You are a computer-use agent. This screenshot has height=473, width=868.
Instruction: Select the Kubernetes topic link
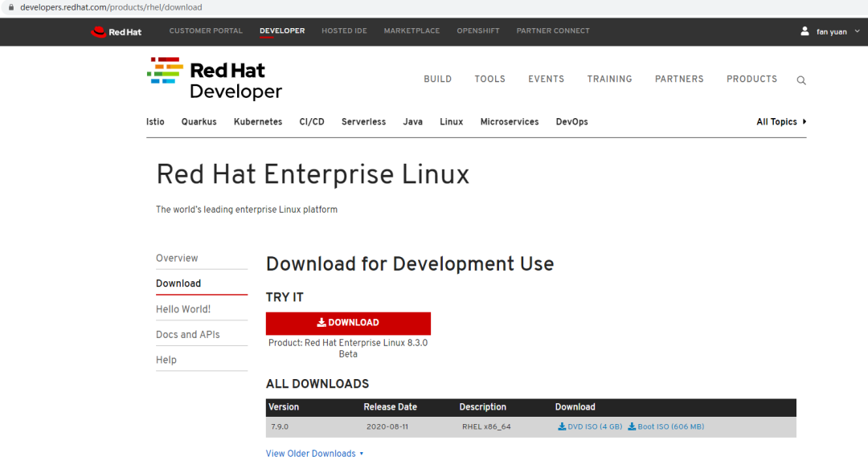click(257, 121)
